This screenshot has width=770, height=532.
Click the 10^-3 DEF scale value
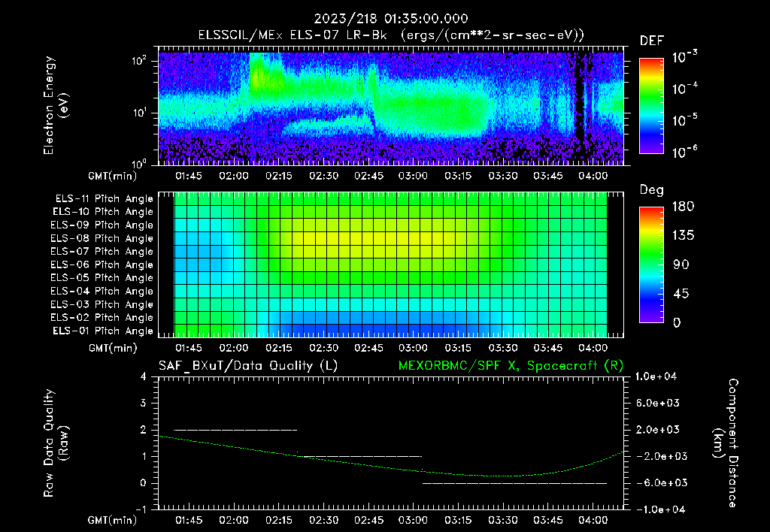point(684,57)
